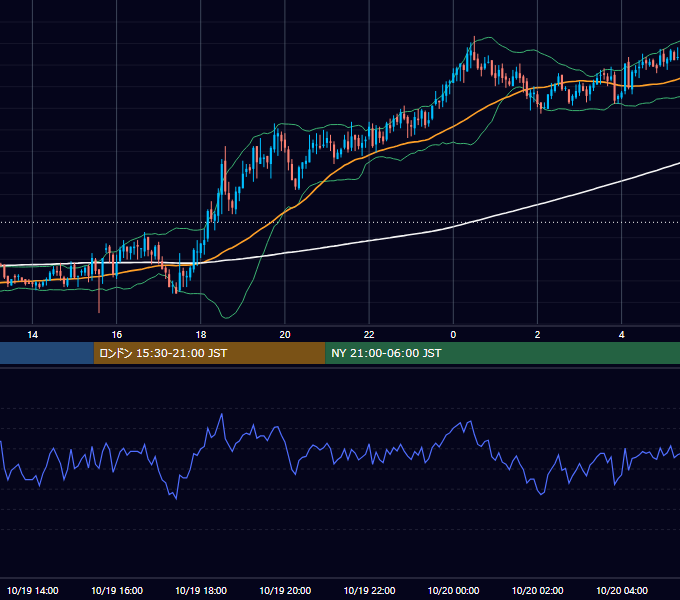The image size is (680, 600).
Task: Click the NY 21:00-06:00 JST session bar
Action: pyautogui.click(x=503, y=353)
